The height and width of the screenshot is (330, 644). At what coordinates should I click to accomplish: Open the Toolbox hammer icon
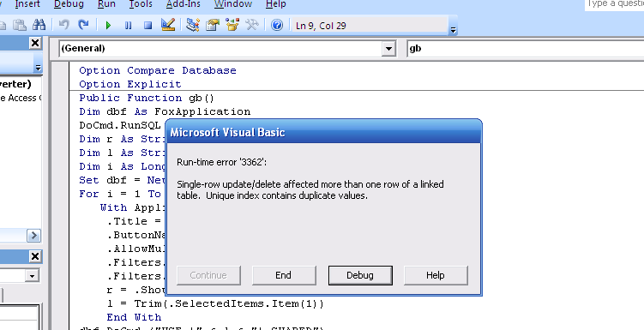[x=252, y=26]
